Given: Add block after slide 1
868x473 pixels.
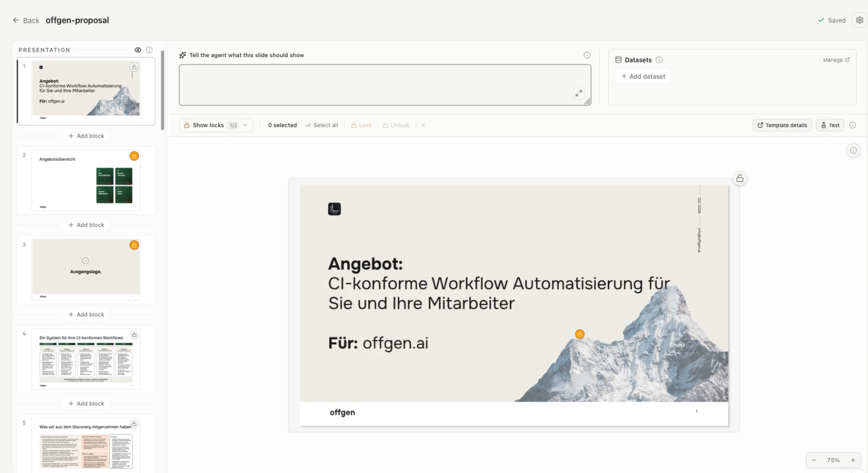Looking at the screenshot, I should [86, 136].
